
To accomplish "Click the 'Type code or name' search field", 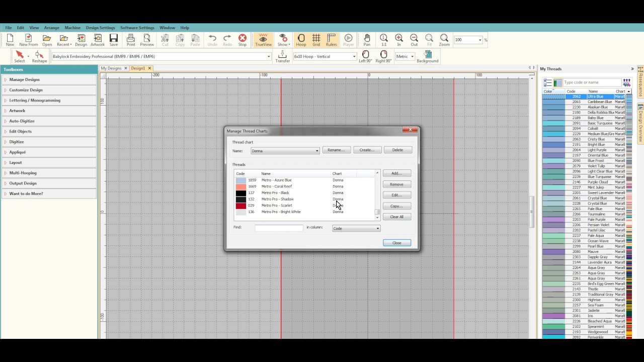I will pos(592,82).
